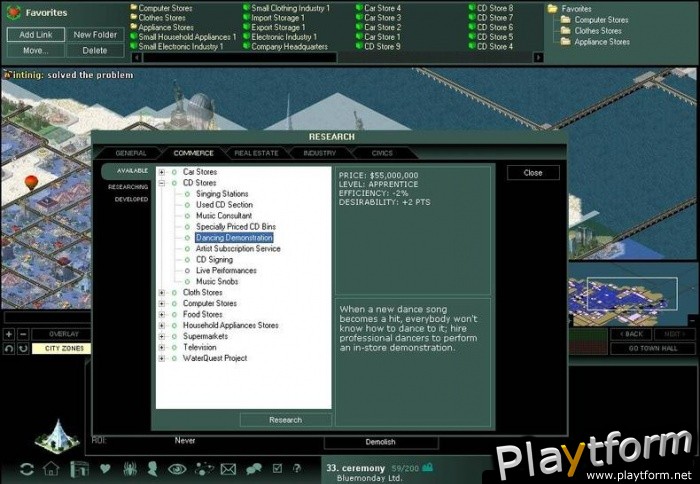Toggle the City Zones overlay

pyautogui.click(x=62, y=348)
